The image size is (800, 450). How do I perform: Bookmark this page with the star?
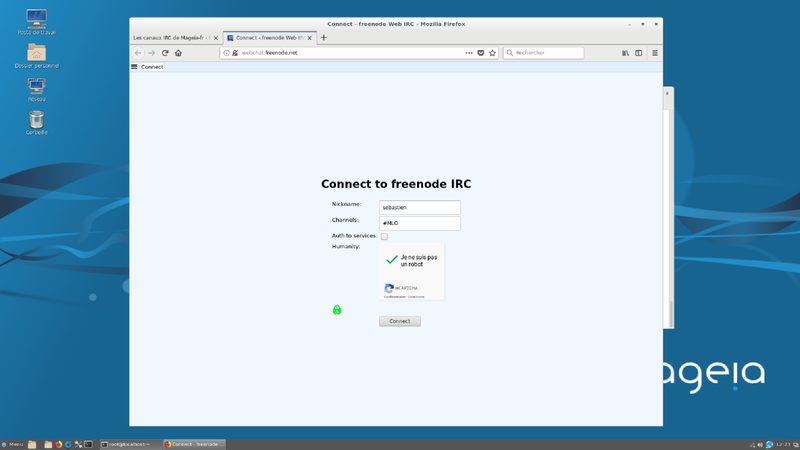tap(492, 53)
